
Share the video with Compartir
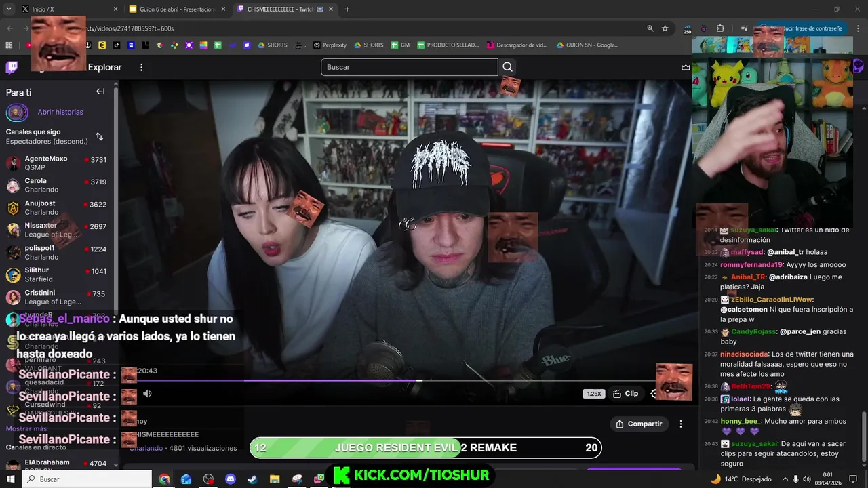(x=639, y=424)
